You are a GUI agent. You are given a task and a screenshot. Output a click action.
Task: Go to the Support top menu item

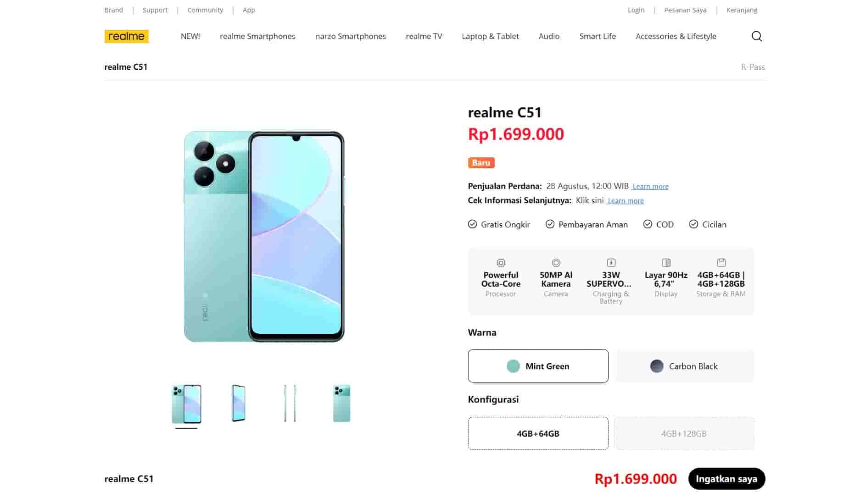pyautogui.click(x=155, y=10)
